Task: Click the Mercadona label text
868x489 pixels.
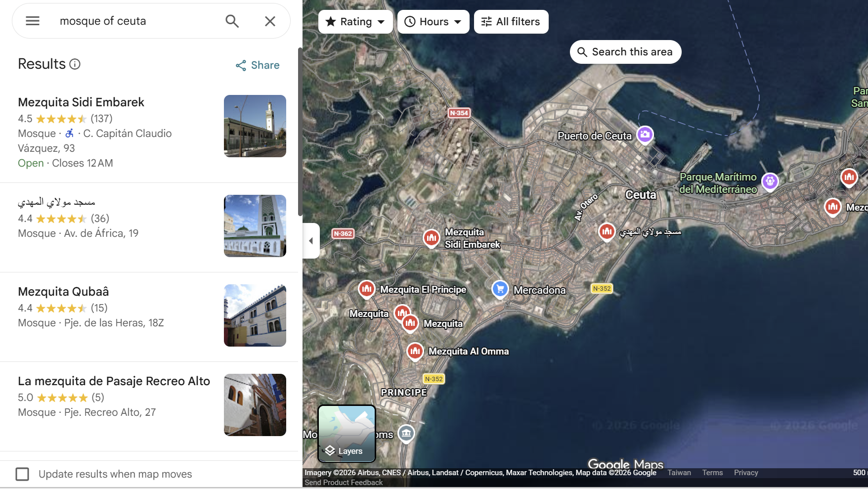Action: pos(540,290)
